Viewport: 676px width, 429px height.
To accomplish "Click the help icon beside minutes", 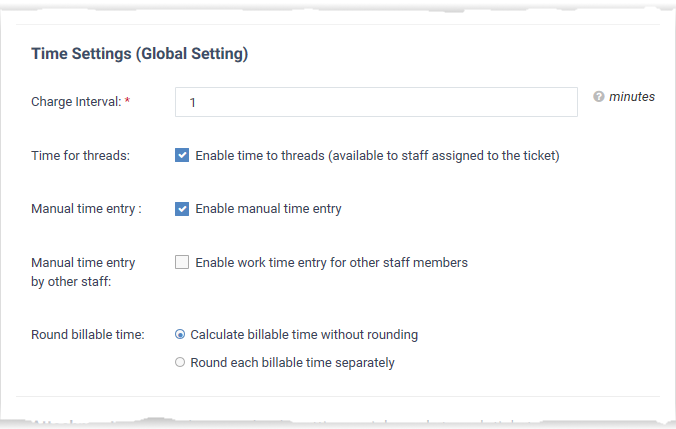I will 598,97.
